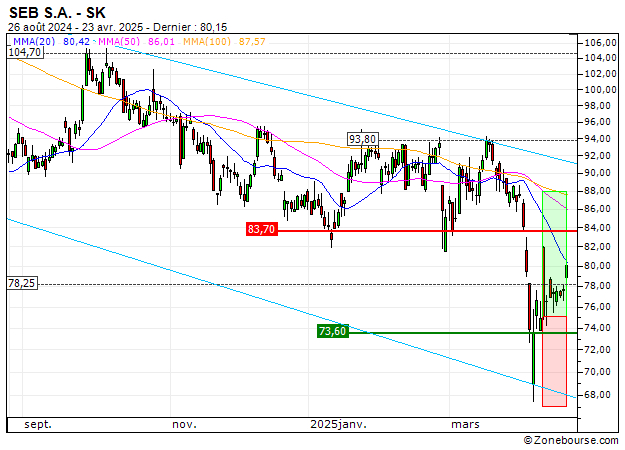The height and width of the screenshot is (450, 625).
Task: Click the MMA(50) legend label
Action: (x=119, y=41)
